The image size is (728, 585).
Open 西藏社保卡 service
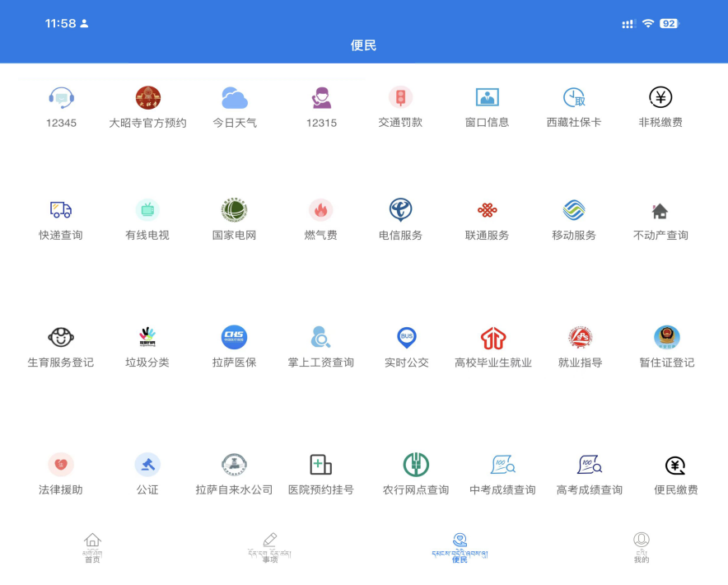(x=574, y=98)
